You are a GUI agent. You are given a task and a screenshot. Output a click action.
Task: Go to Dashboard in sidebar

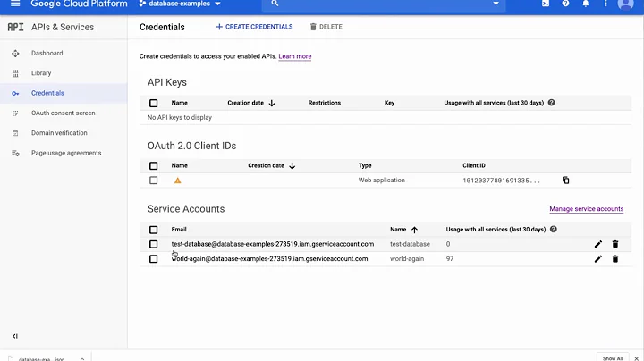point(47,54)
